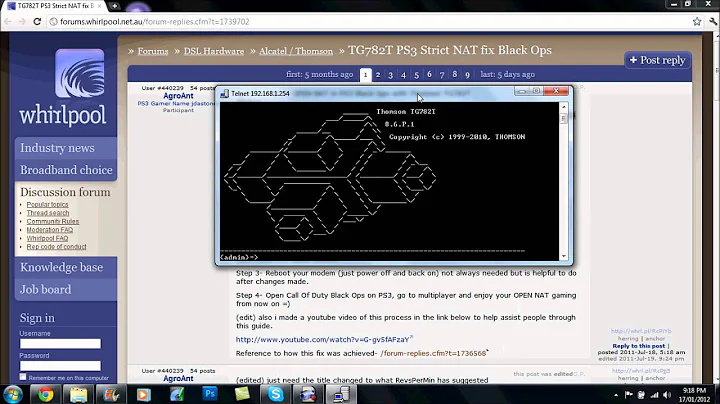Go to thread page 8
Viewport: 720px width, 404px height.
[455, 74]
